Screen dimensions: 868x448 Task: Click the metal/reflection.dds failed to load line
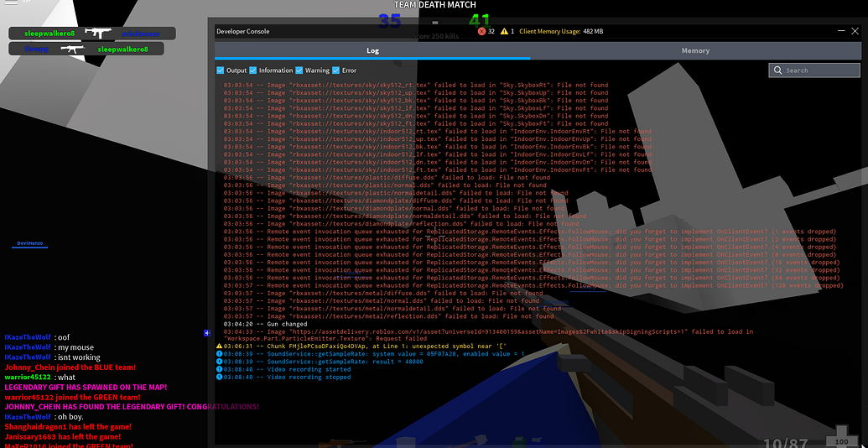[388, 316]
